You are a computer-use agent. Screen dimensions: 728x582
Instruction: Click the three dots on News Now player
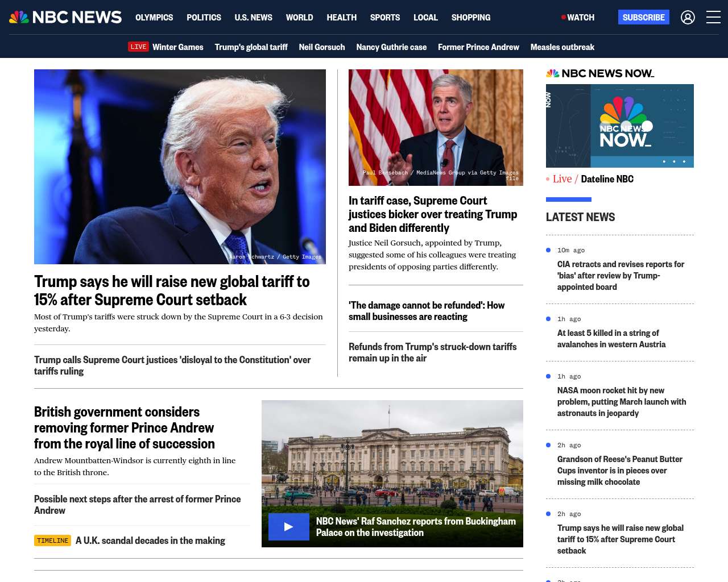(x=674, y=161)
